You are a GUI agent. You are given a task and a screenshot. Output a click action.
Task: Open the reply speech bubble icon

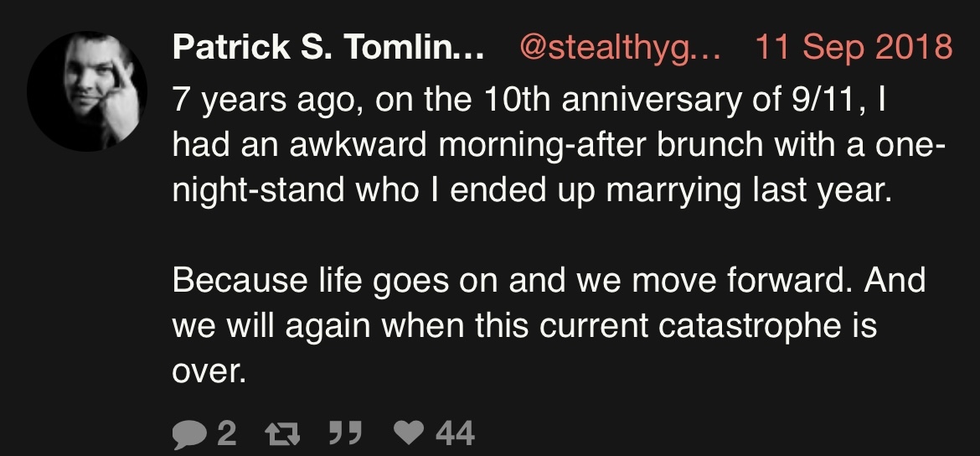[189, 433]
